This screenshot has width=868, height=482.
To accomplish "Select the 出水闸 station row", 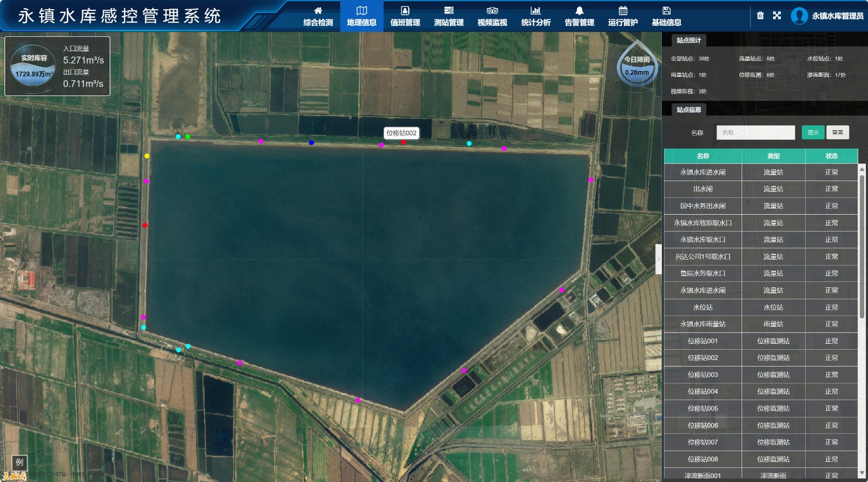I will coord(761,189).
